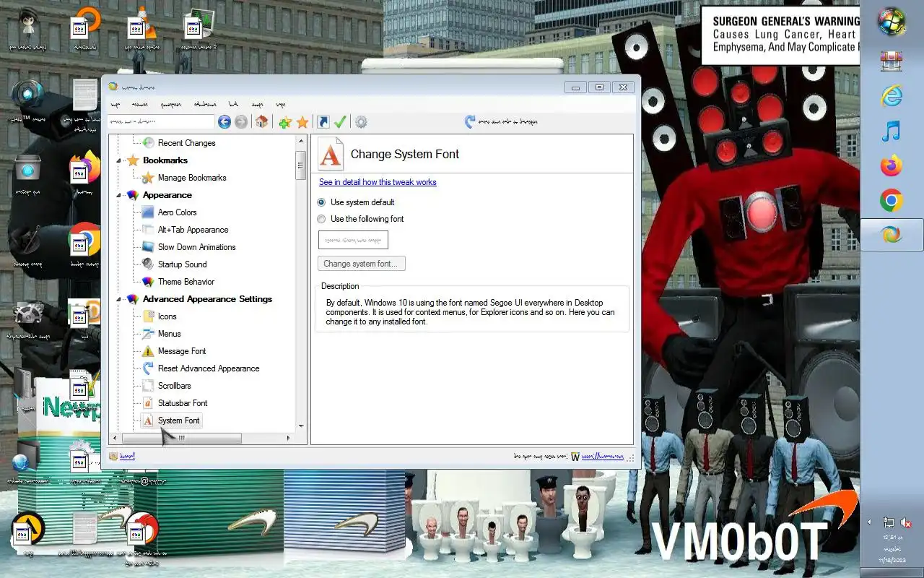The width and height of the screenshot is (924, 578).
Task: Open the Menus tweak entry
Action: [169, 334]
